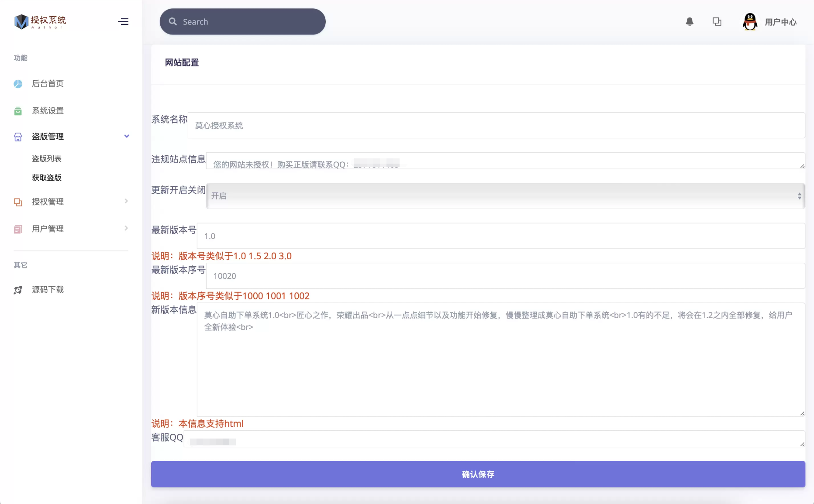Image resolution: width=814 pixels, height=504 pixels.
Task: Click the 确认保存 button
Action: pyautogui.click(x=478, y=474)
